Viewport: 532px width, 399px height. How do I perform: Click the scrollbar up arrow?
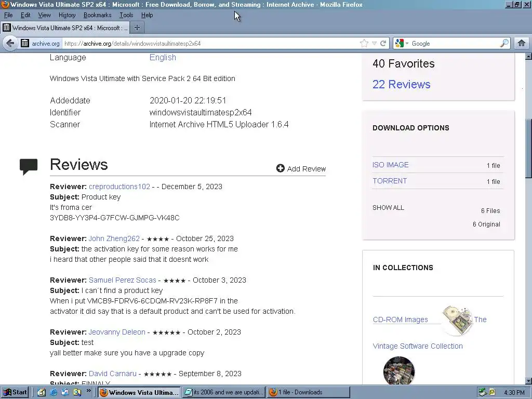pos(528,56)
